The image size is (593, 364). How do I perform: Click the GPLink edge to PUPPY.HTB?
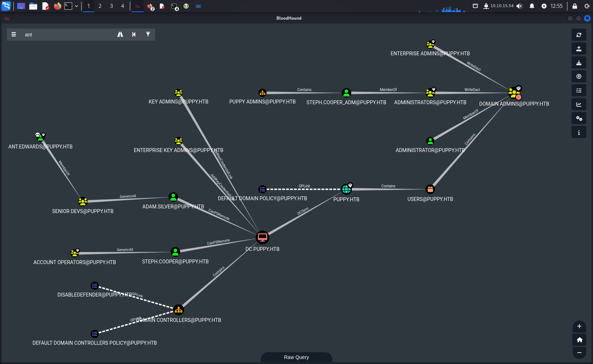pos(304,186)
